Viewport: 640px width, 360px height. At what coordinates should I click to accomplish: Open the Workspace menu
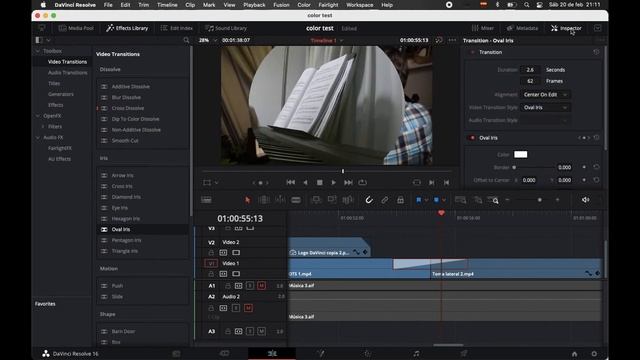point(360,5)
